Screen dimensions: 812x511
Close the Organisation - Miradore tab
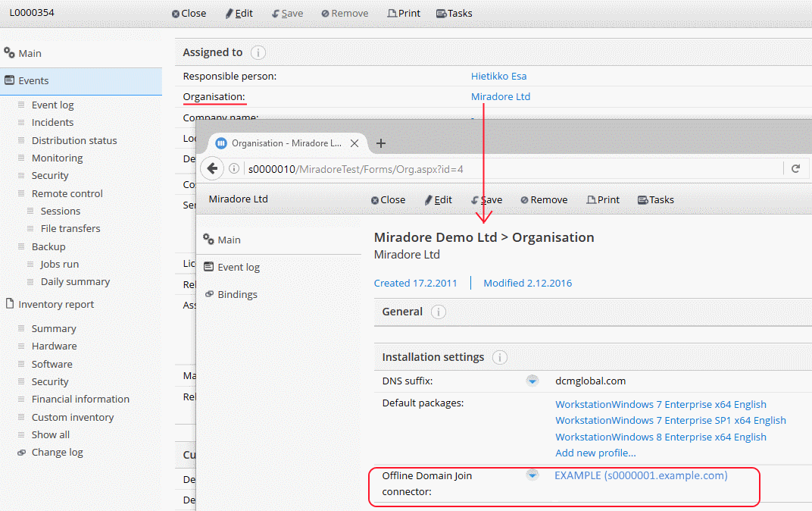tap(354, 143)
